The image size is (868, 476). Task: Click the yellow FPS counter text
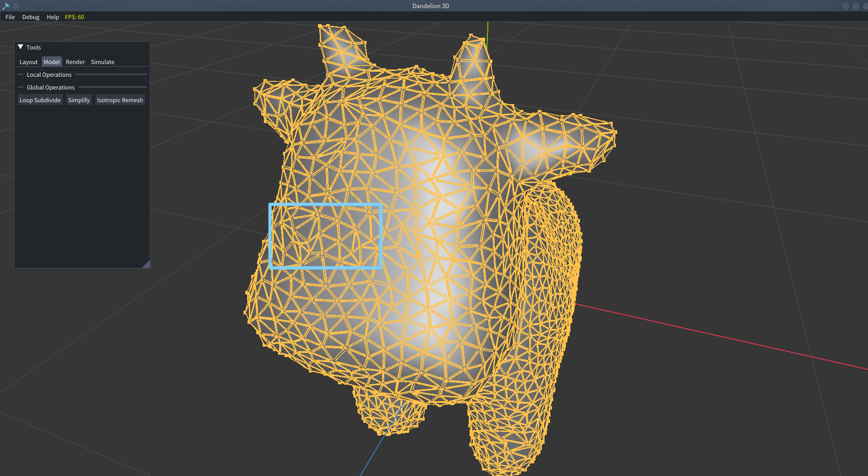74,17
